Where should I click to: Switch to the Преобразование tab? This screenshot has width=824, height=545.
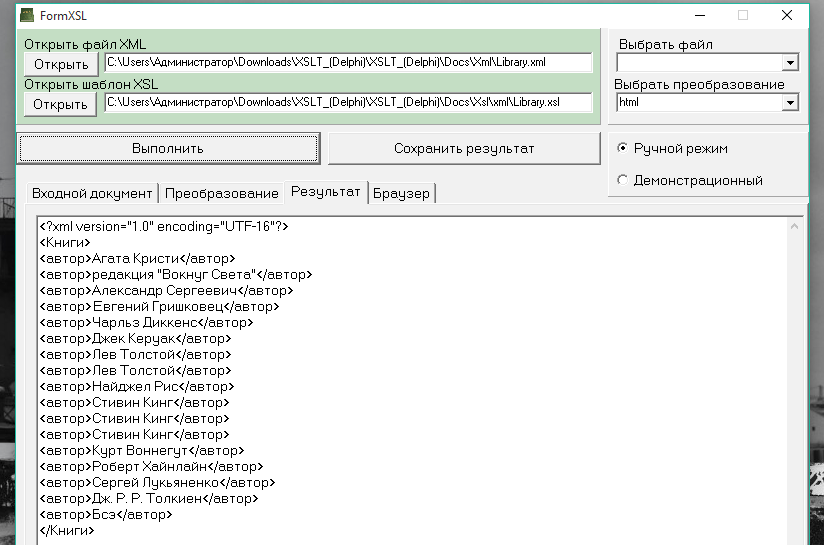pos(221,193)
